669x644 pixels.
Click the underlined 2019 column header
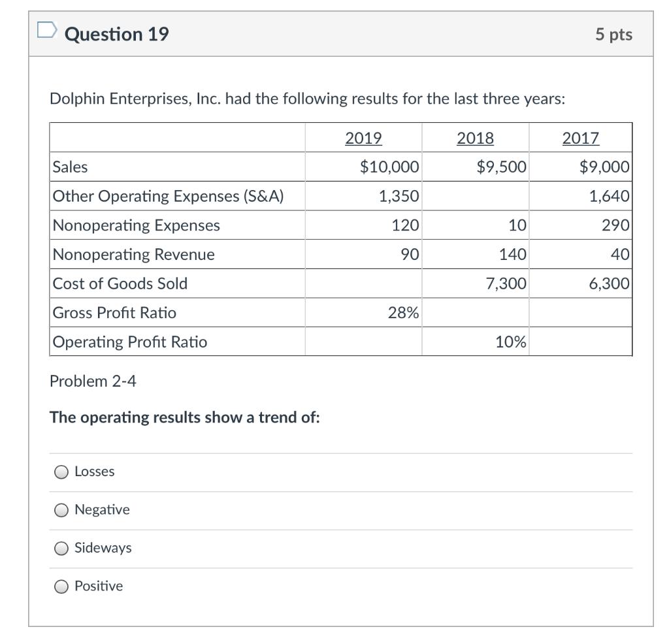pyautogui.click(x=363, y=138)
